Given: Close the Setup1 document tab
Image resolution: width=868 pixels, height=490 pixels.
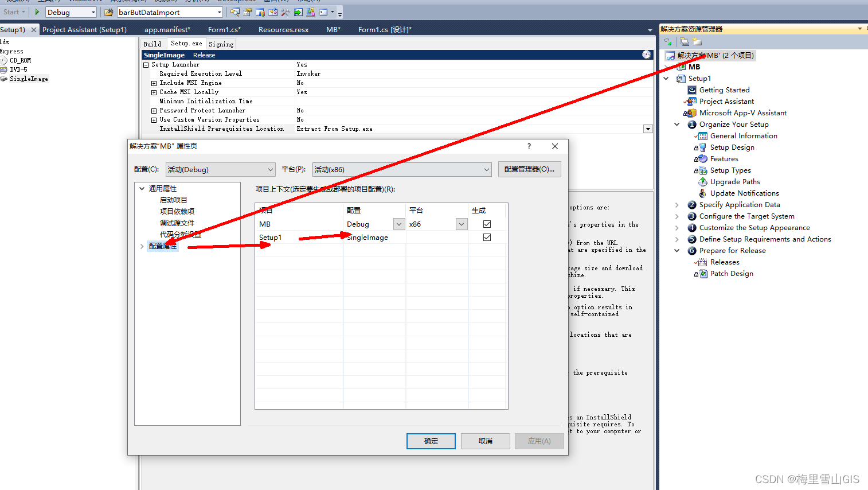Looking at the screenshot, I should click(34, 29).
